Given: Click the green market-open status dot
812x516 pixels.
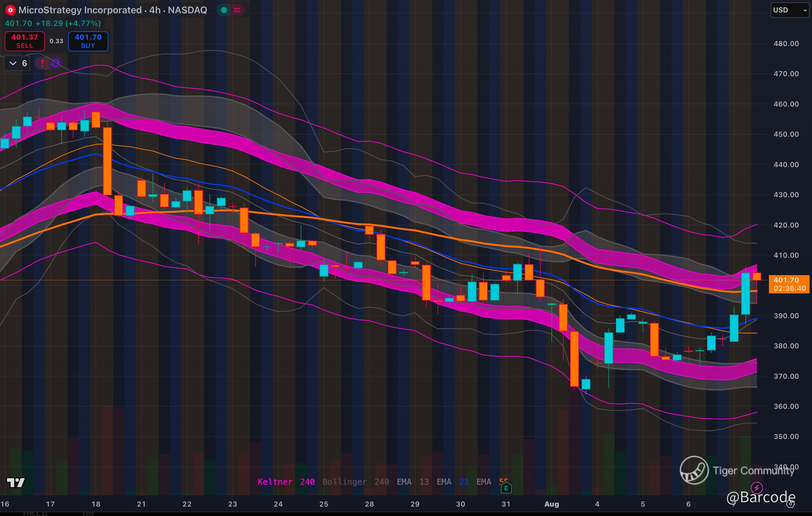Looking at the screenshot, I should pyautogui.click(x=224, y=10).
